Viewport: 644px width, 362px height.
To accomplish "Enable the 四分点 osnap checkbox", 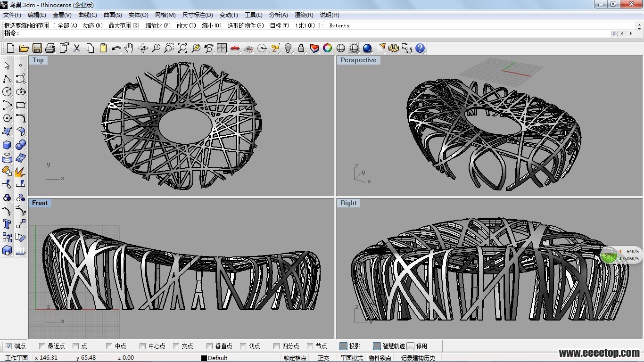I will coord(276,346).
